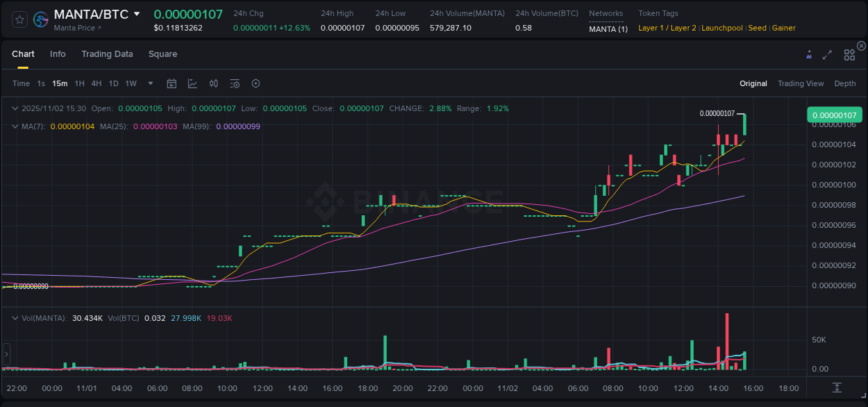Viewport: 868px width, 407px height.
Task: Open the MANTA/BTC pair dropdown
Action: (137, 13)
